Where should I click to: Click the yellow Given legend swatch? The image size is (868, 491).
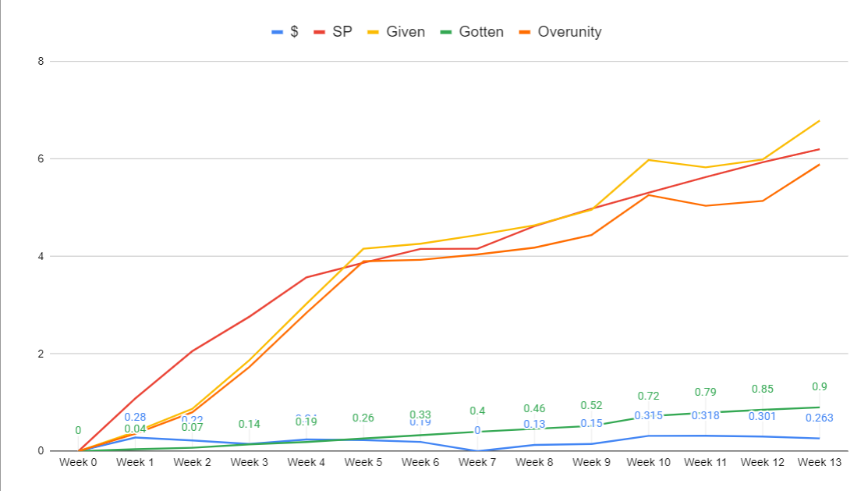coord(373,33)
